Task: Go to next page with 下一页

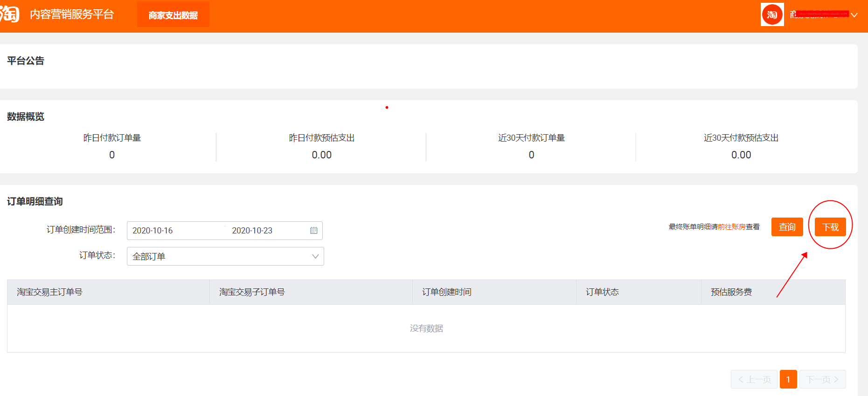Action: 823,379
